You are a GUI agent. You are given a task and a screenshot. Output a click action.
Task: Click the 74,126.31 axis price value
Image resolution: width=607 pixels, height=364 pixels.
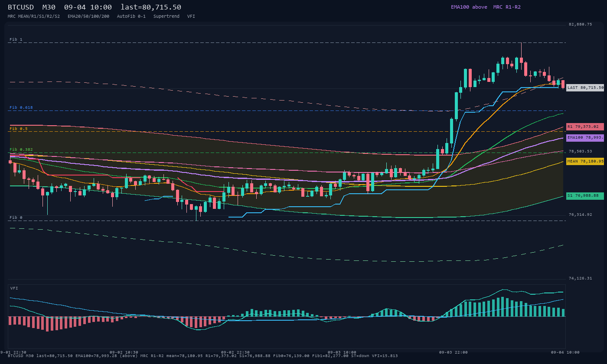580,278
